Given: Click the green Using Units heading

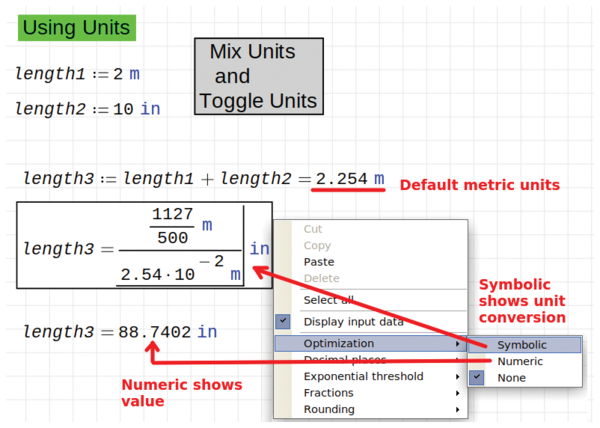Looking at the screenshot, I should pos(77,27).
